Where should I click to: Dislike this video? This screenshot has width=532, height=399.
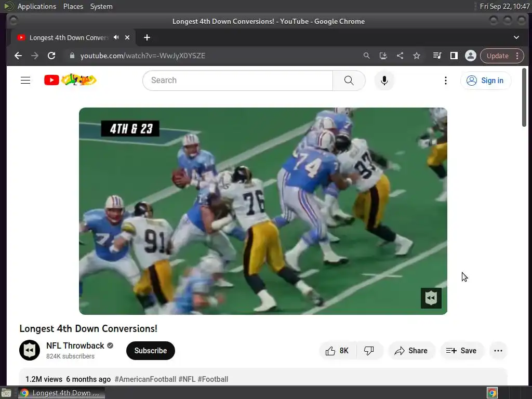pos(369,351)
